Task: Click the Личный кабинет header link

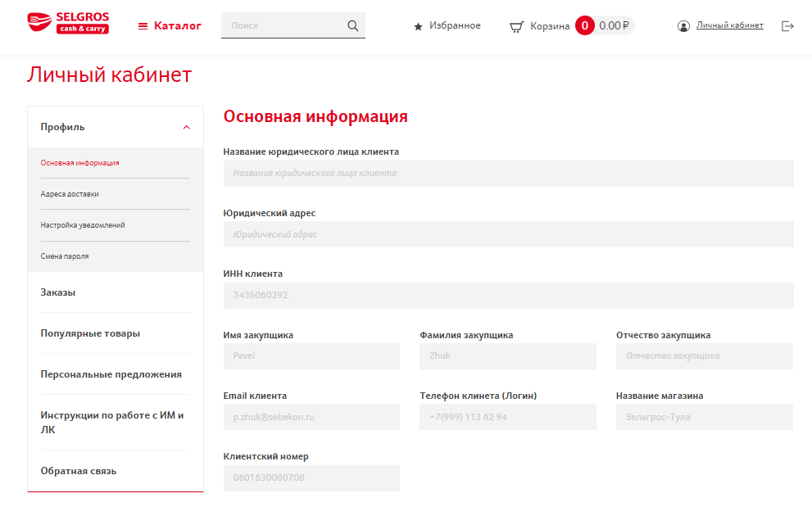Action: (729, 25)
